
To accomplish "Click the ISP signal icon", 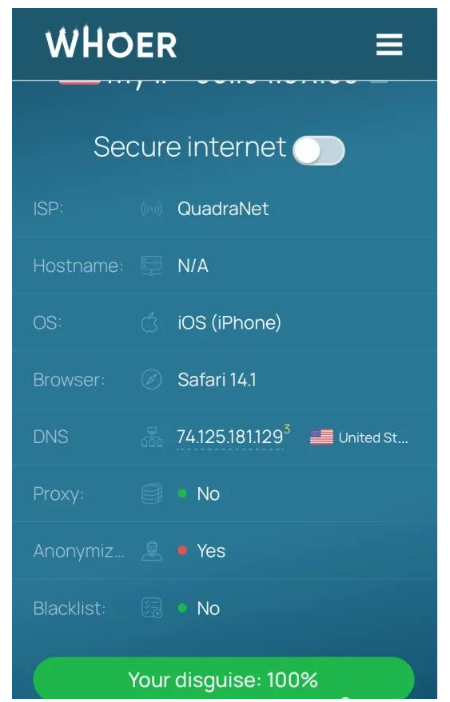I will 151,209.
